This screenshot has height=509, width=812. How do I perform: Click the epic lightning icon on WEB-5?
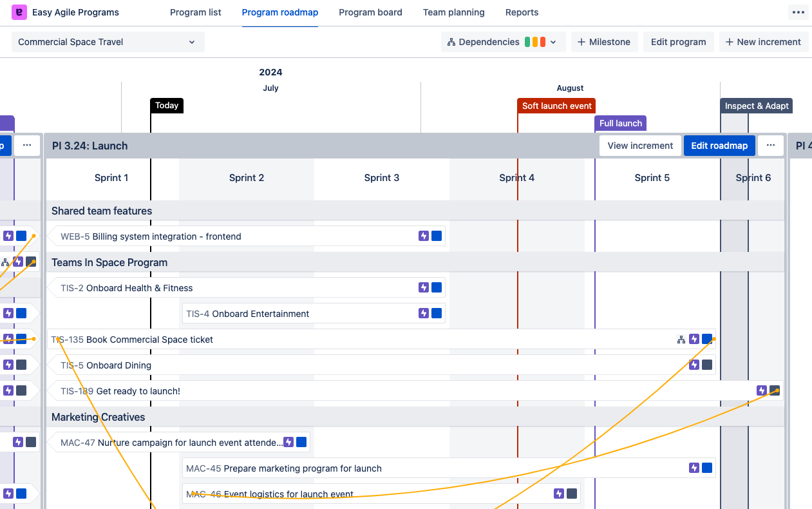[424, 236]
